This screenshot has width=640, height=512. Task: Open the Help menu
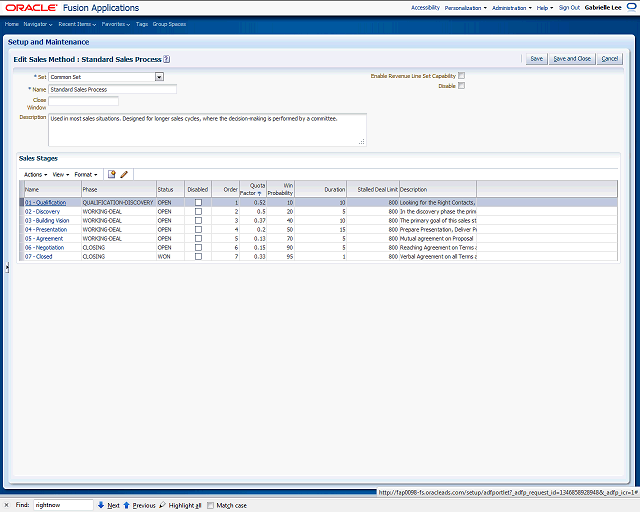(x=545, y=8)
